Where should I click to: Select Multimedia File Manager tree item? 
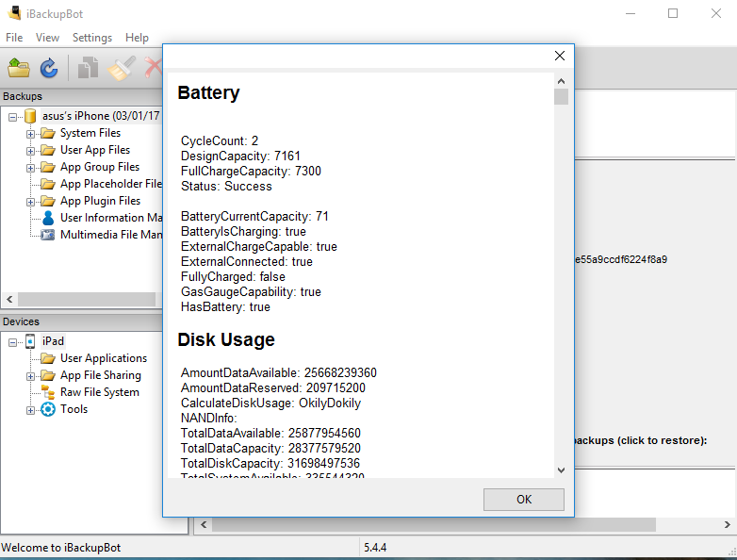(111, 235)
